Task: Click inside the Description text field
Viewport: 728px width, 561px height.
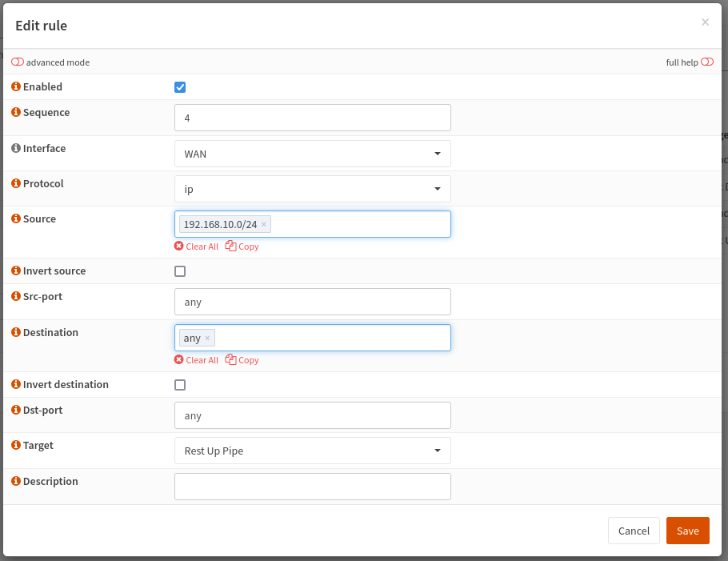Action: (312, 486)
